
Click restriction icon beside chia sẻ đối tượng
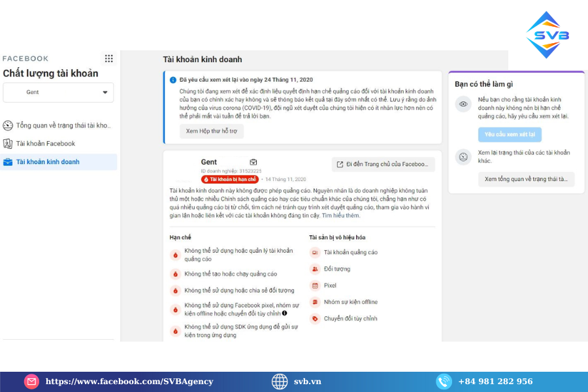176,291
